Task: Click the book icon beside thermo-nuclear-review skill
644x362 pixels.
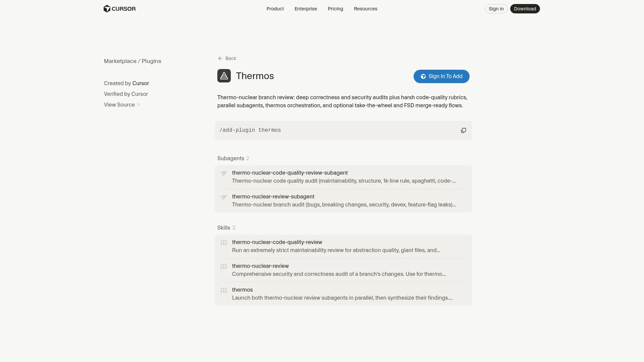Action: (x=224, y=266)
